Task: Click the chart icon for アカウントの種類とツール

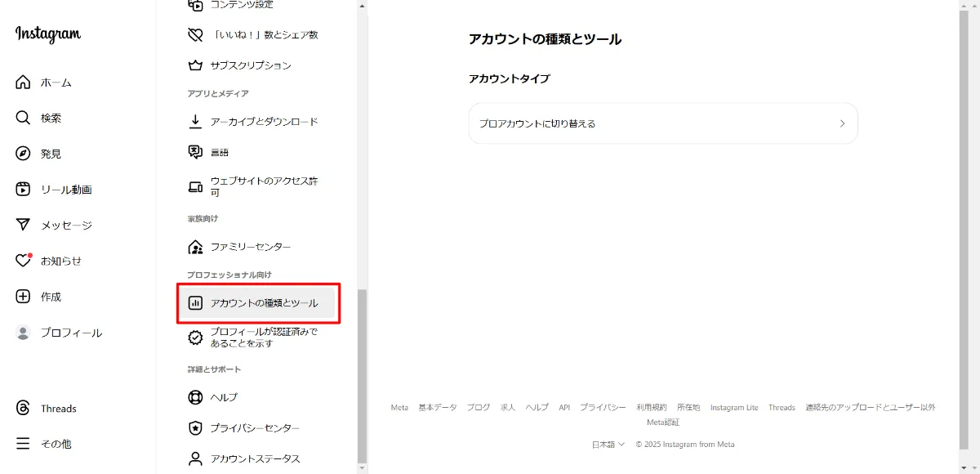Action: pos(195,303)
